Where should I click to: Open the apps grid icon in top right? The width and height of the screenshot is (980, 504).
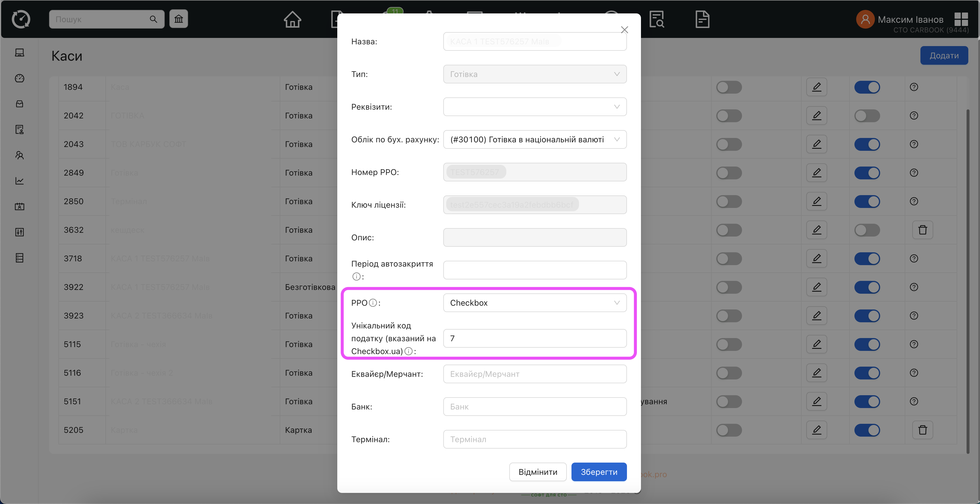(961, 19)
